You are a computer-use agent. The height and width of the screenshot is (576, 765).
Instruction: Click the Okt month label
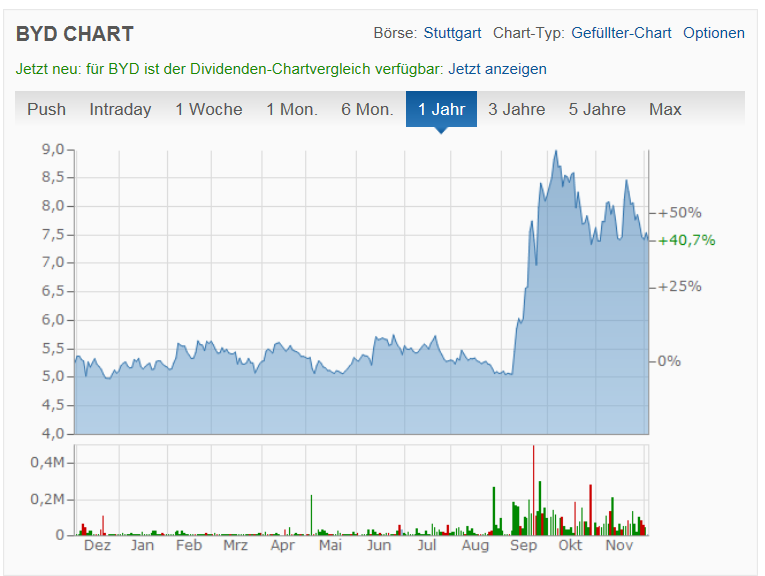tap(570, 545)
